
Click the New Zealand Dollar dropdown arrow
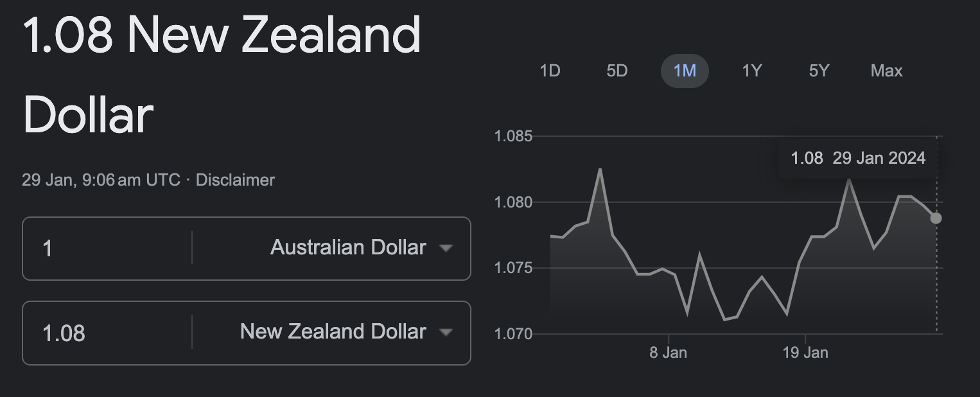(x=446, y=333)
